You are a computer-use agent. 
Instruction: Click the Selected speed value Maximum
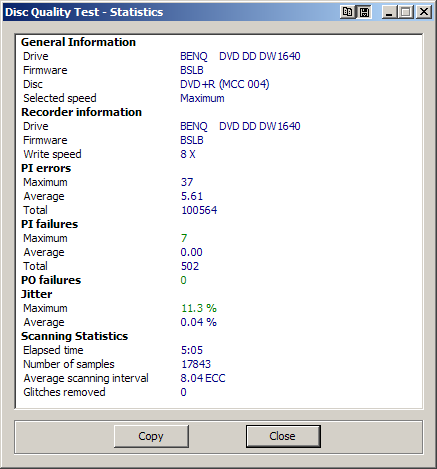202,98
